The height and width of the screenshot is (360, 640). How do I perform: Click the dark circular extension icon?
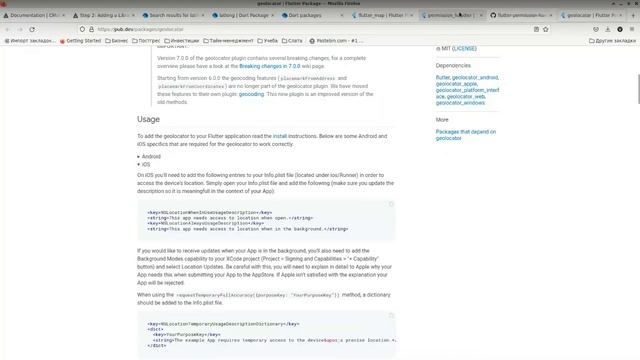click(x=620, y=29)
